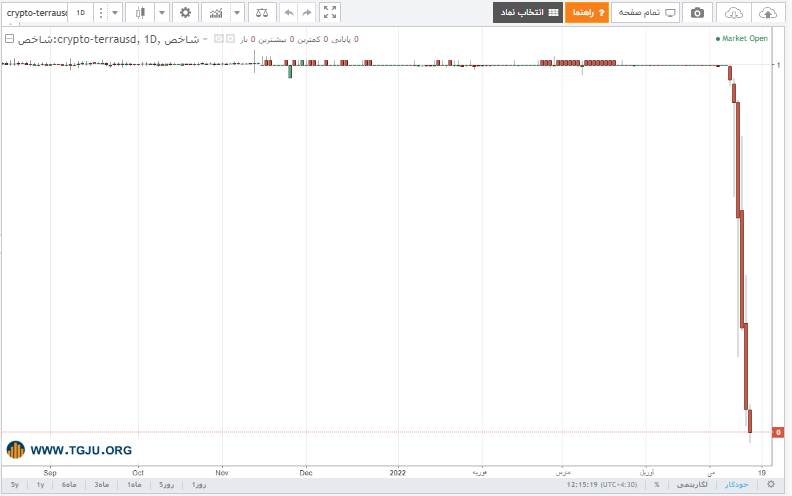
Task: Load chart layout via cloud download icon
Action: point(733,13)
